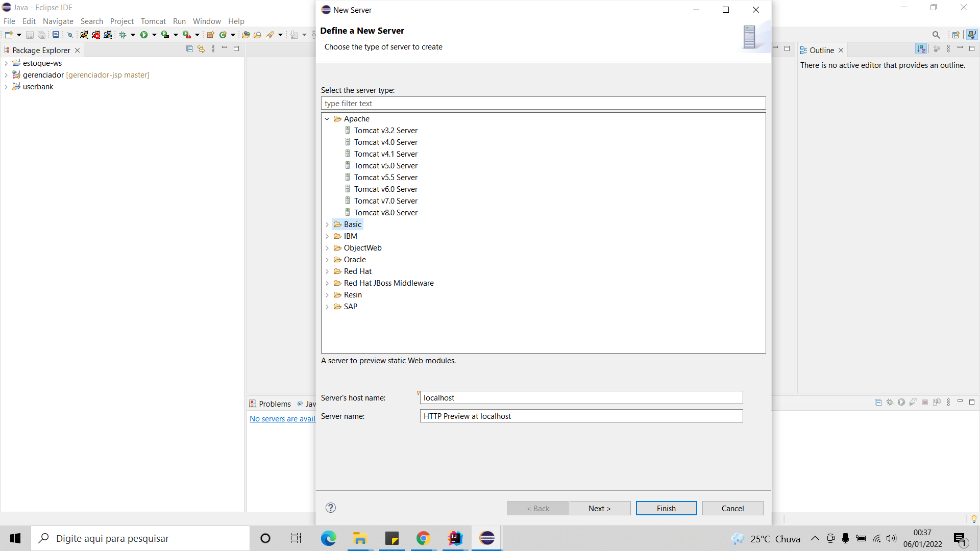
Task: Toggle alphabetical Sort in Outline view
Action: (921, 49)
